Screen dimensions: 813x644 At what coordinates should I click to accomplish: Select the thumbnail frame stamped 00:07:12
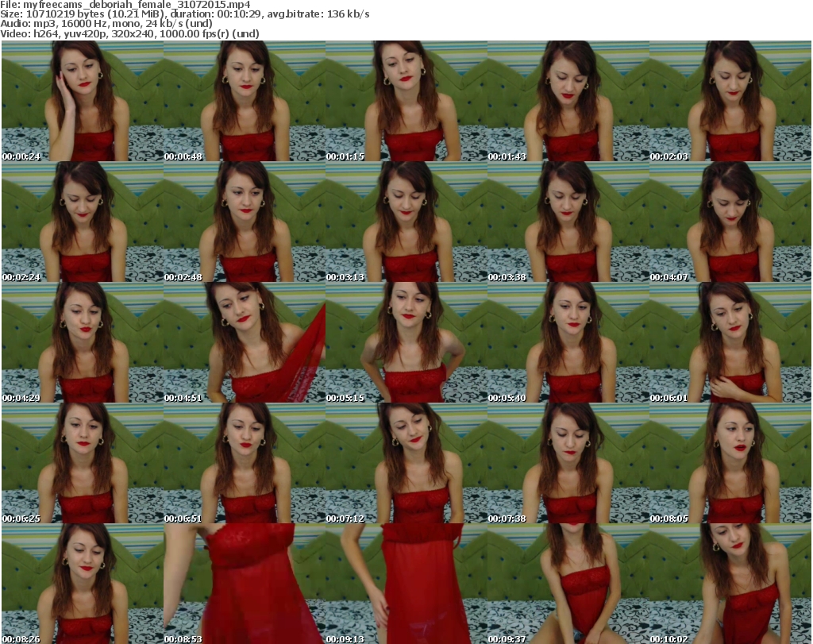tap(406, 463)
